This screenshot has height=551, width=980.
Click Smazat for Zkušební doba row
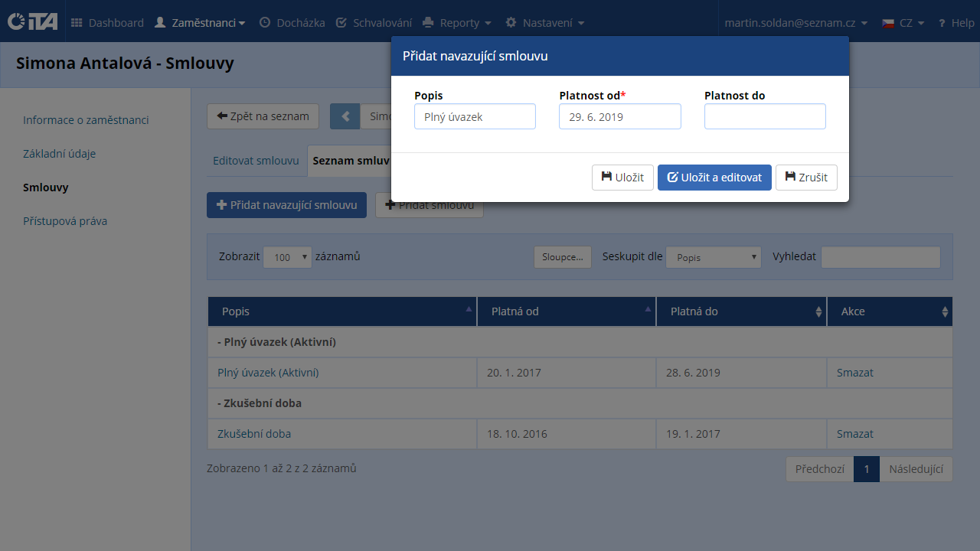click(854, 434)
